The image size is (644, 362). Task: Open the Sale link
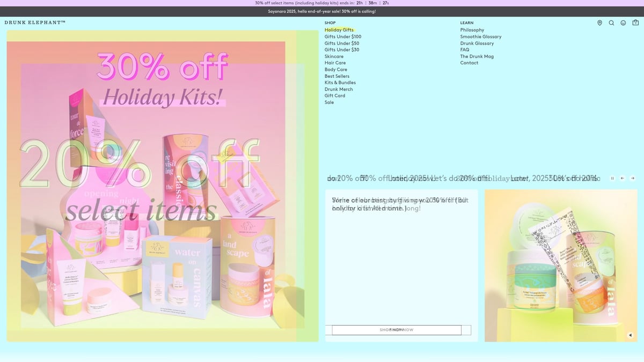(x=329, y=102)
